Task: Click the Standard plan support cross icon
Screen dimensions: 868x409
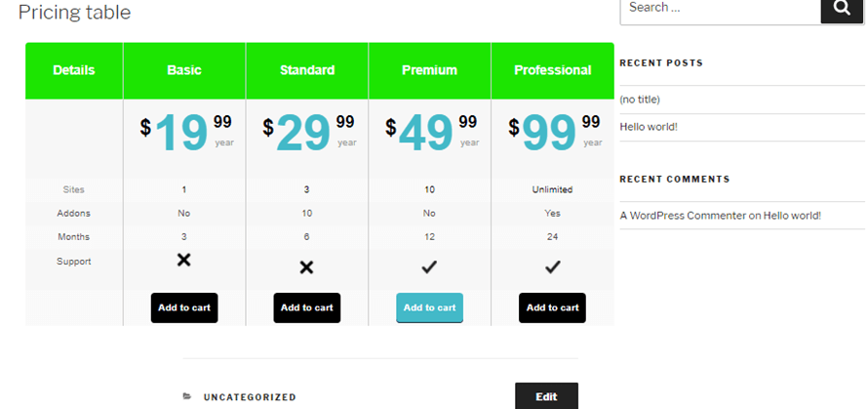Action: pyautogui.click(x=306, y=266)
